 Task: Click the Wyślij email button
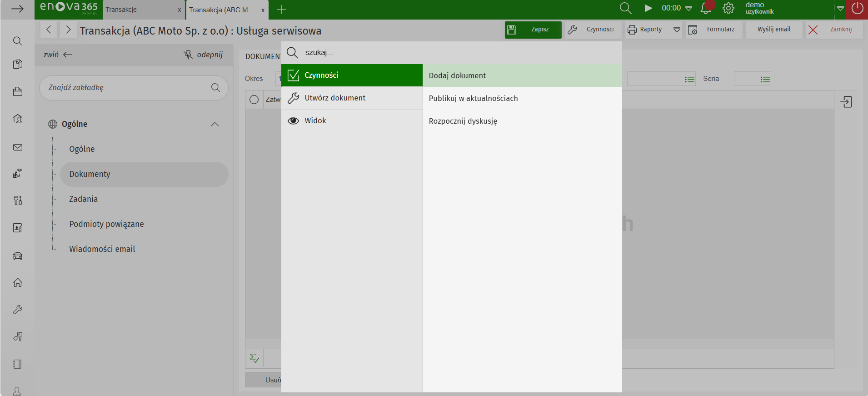click(773, 30)
